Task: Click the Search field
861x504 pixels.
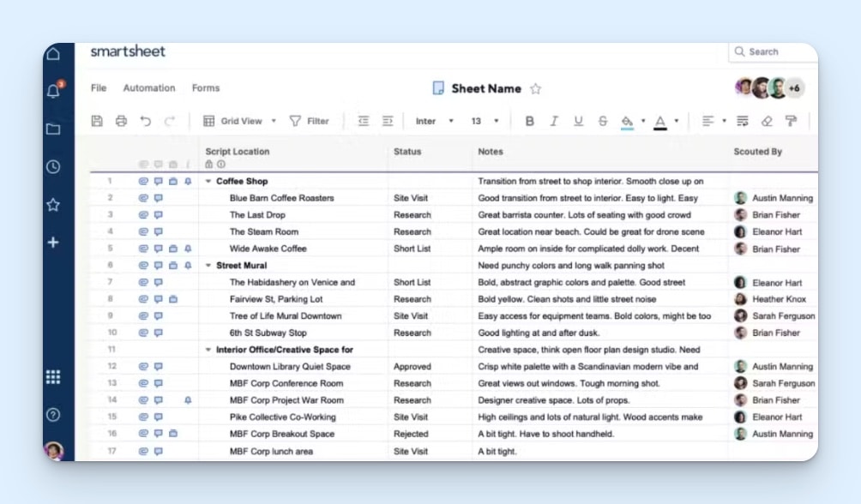Action: click(x=774, y=51)
